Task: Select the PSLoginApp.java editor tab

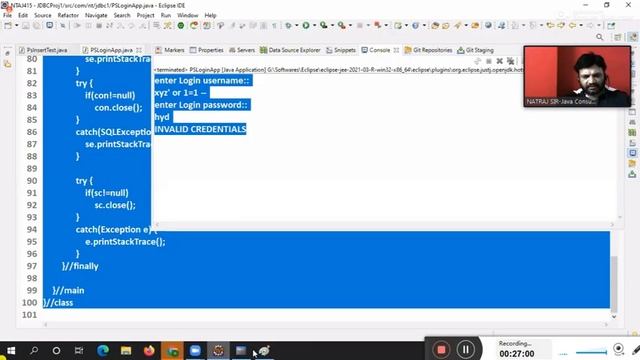Action: tap(108, 50)
